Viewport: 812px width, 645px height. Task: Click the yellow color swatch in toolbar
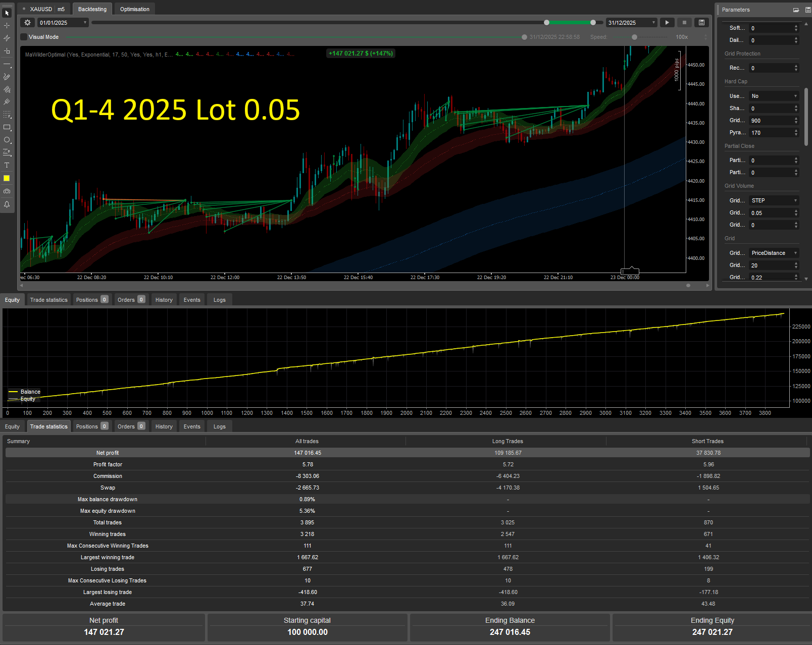point(7,178)
